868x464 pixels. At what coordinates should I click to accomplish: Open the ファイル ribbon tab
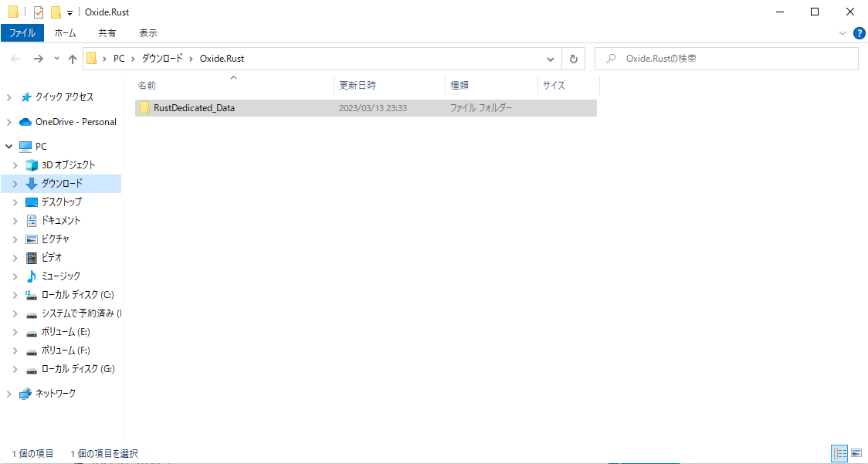click(22, 33)
